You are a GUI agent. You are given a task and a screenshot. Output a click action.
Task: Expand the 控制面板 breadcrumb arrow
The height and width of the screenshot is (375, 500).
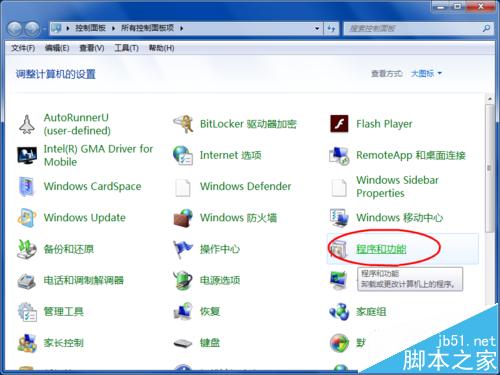coord(113,29)
